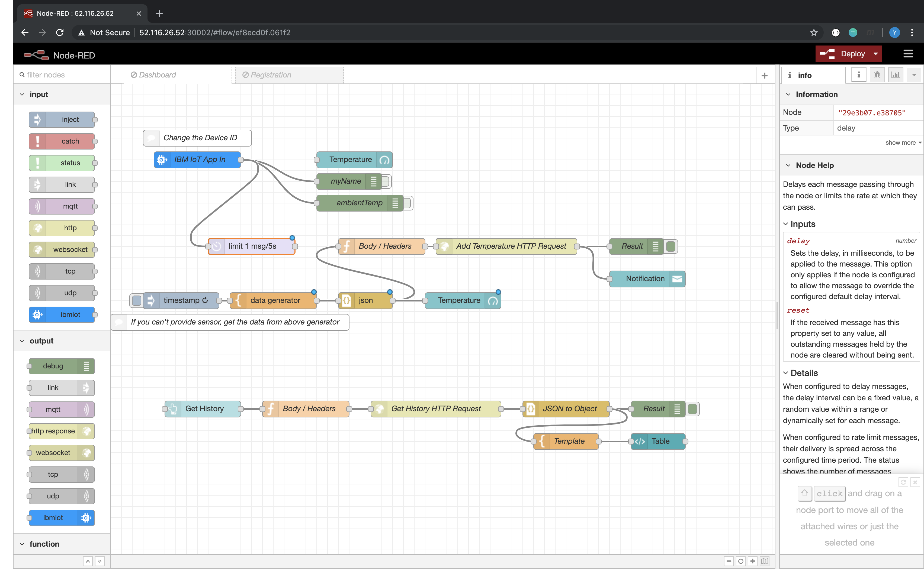Viewport: 924px width, 584px height.
Task: Open the main hamburger menu
Action: [x=908, y=54]
